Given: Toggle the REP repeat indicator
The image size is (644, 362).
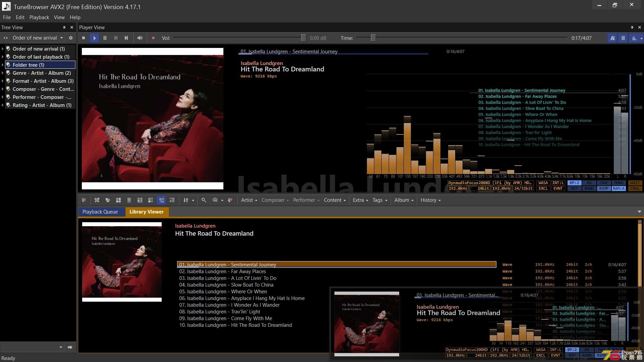Looking at the screenshot, I should coord(575,189).
